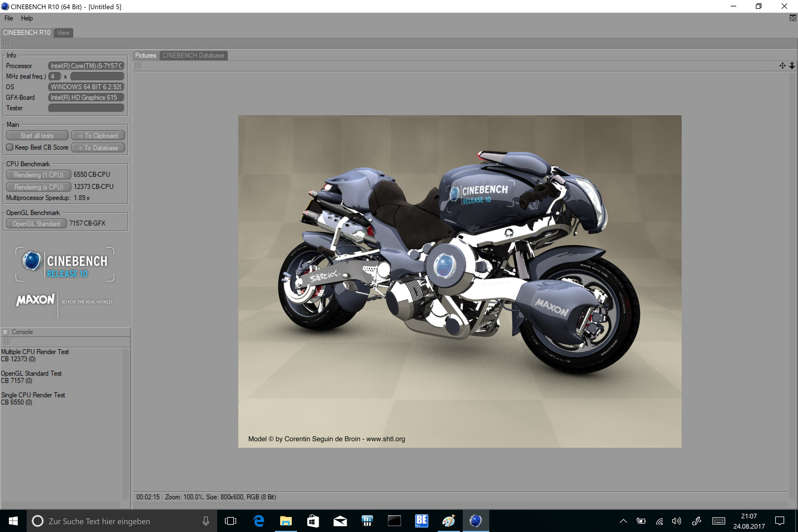Image resolution: width=798 pixels, height=532 pixels.
Task: Click the CINEBENCH taskbar icon
Action: pyautogui.click(x=476, y=521)
